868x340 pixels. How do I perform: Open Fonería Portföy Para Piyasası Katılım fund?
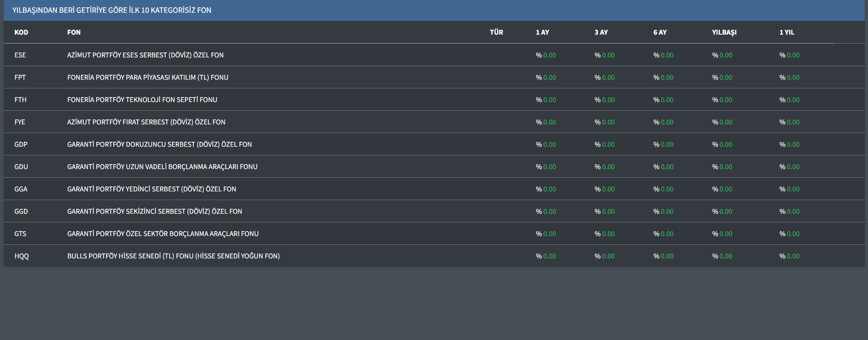coord(148,77)
